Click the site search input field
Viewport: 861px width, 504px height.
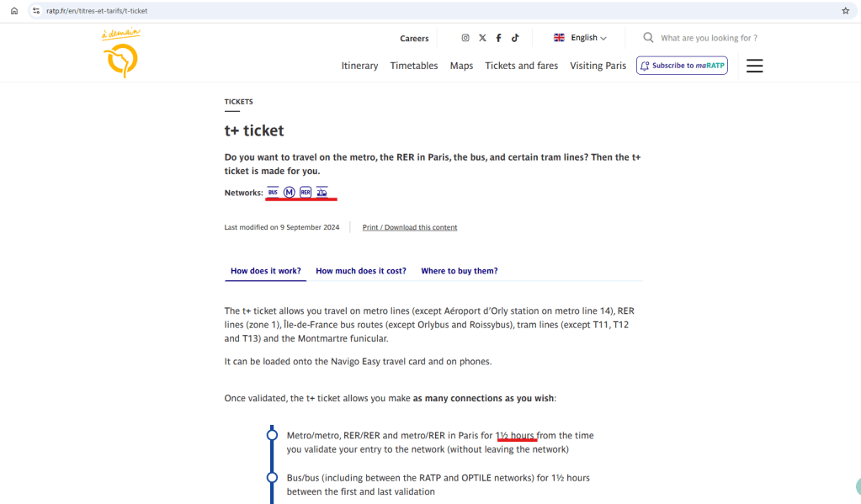[715, 38]
